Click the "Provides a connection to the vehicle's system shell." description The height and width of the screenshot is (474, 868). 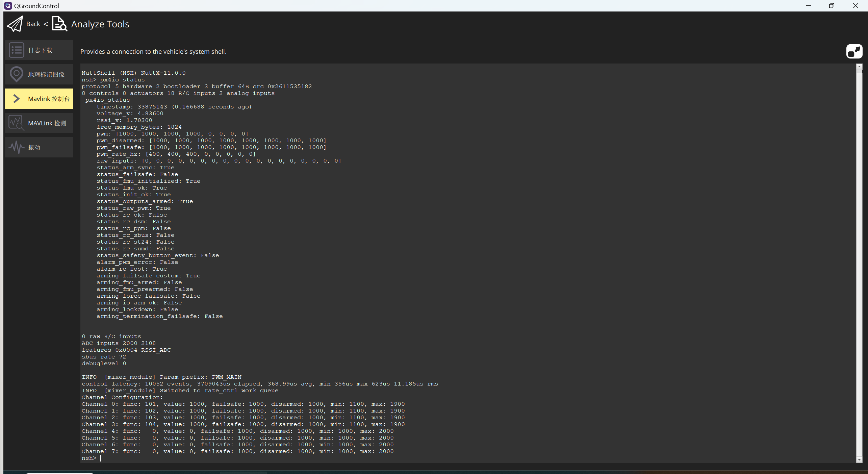(x=153, y=51)
